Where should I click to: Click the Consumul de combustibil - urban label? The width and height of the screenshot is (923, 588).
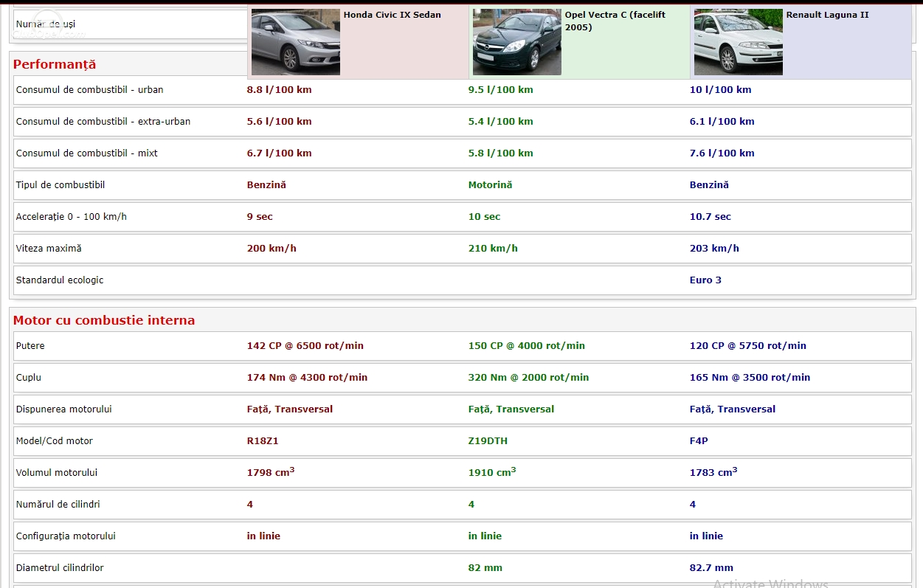click(90, 90)
